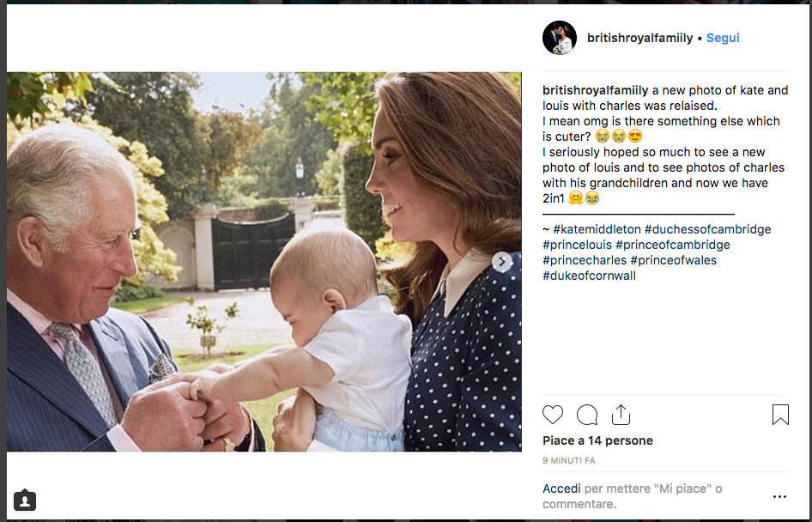View tagged people icon on the photo
The width and height of the screenshot is (812, 522).
(x=25, y=500)
